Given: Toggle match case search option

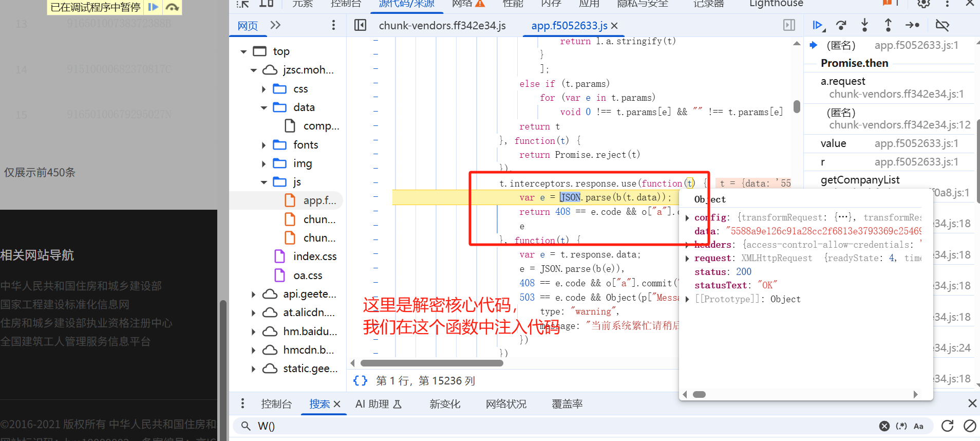Looking at the screenshot, I should coord(918,426).
